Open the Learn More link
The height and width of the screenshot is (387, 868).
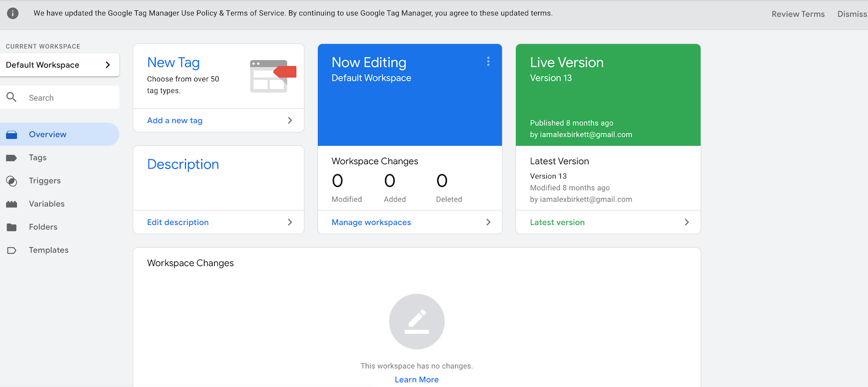click(x=417, y=380)
